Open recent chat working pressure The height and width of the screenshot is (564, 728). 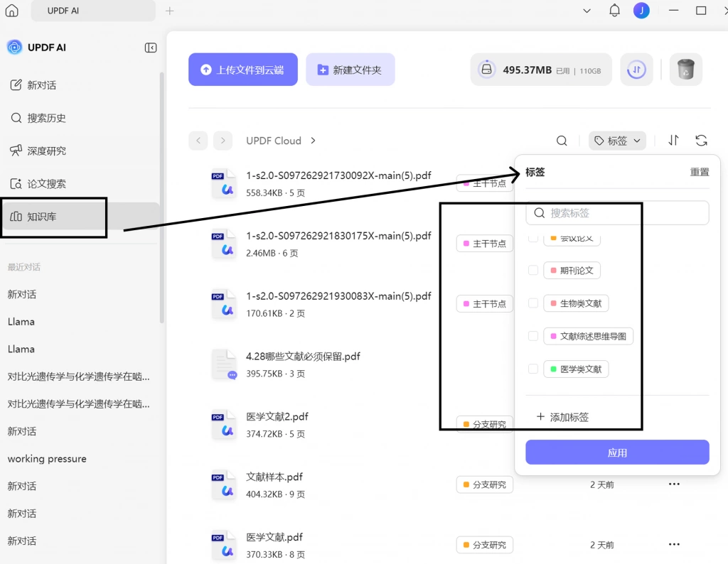(47, 459)
